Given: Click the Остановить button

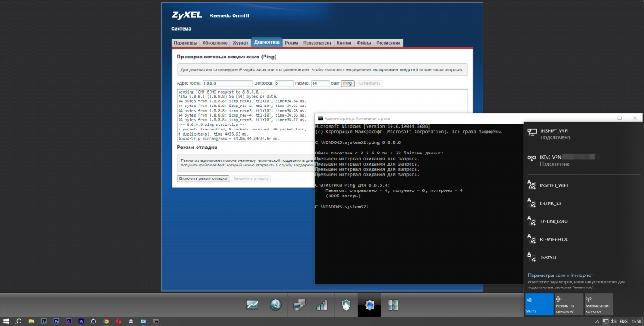Looking at the screenshot, I should point(369,83).
